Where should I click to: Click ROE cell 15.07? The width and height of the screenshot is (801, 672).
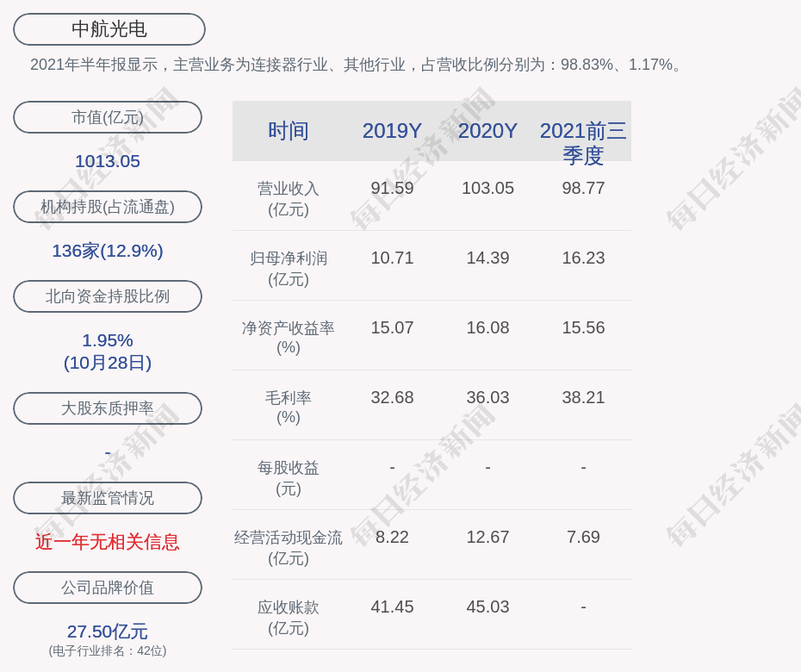coord(393,327)
